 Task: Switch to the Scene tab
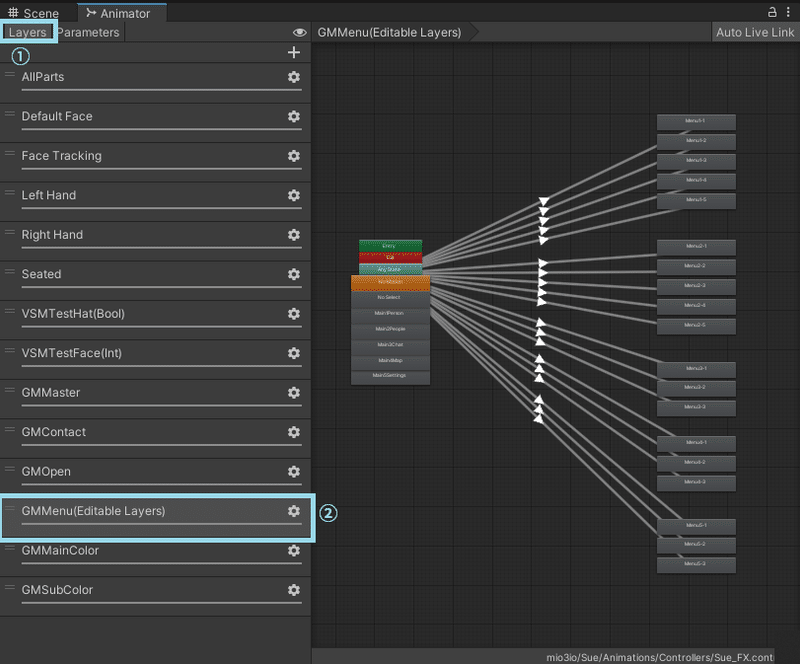tap(34, 13)
